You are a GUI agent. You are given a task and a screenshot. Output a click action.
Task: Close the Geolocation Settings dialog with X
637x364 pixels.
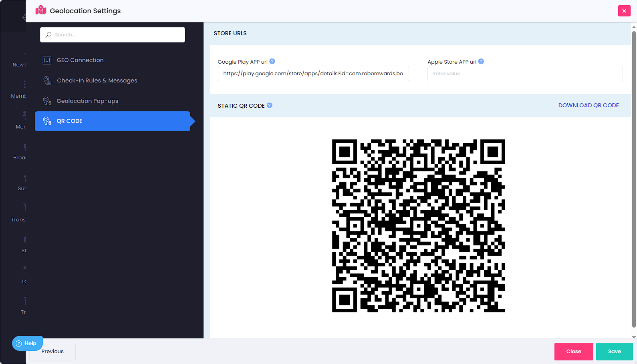coord(624,11)
